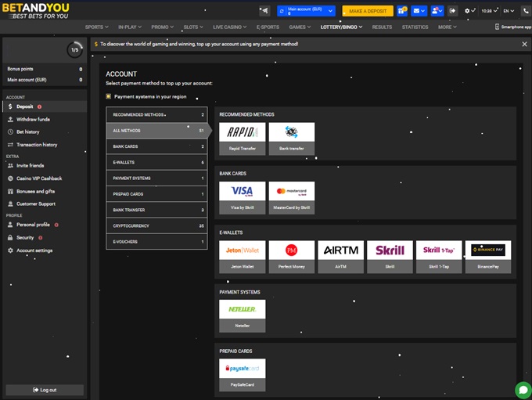Pick the PaySafeCard prepaid card
Image resolution: width=532 pixels, height=400 pixels.
pos(242,373)
